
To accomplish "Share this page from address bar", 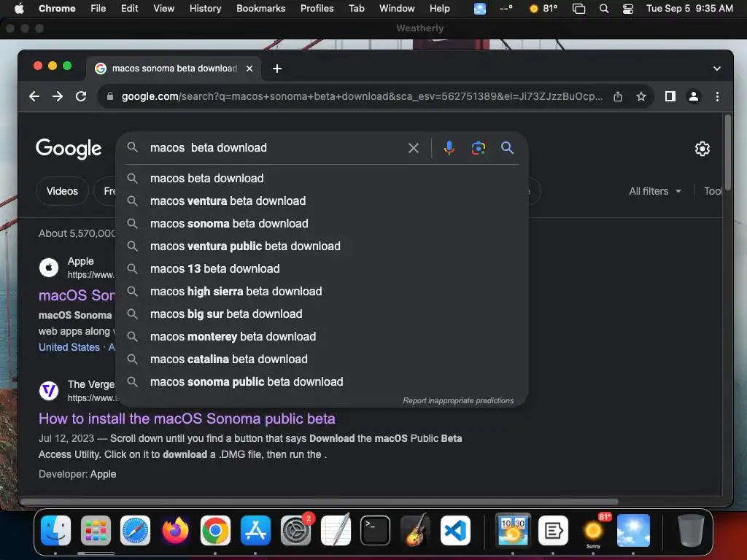I will pyautogui.click(x=618, y=97).
